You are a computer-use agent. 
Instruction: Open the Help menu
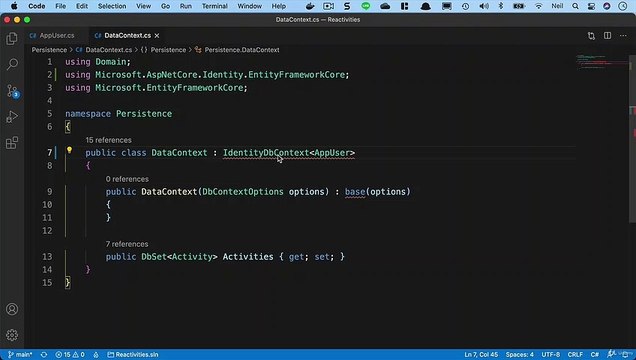[x=279, y=6]
